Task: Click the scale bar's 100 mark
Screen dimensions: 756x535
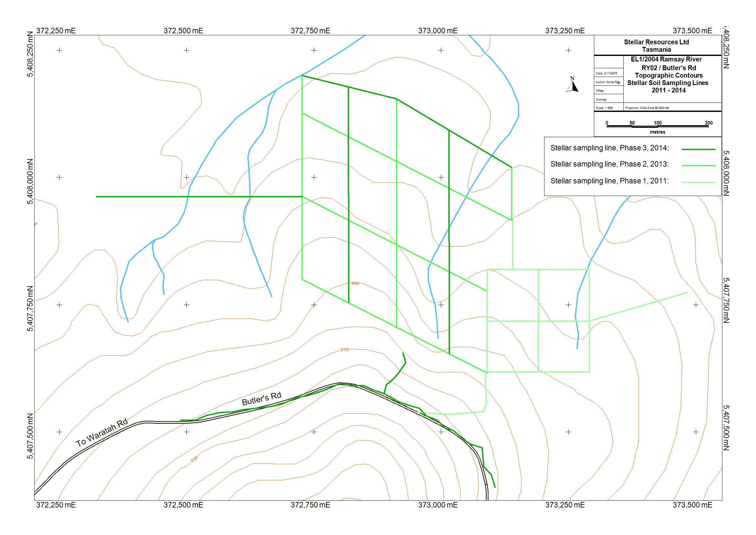Action: 657,123
